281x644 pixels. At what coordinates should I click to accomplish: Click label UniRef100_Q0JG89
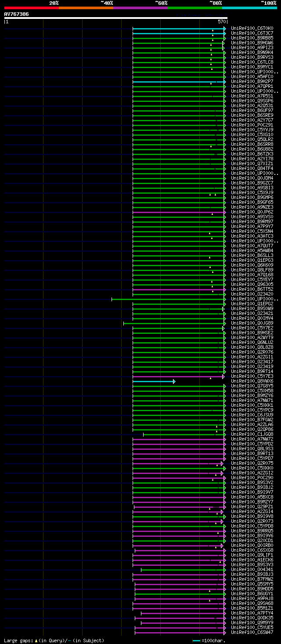click(x=252, y=323)
